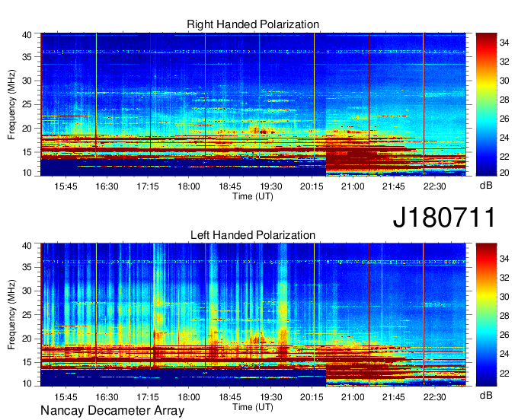The width and height of the screenshot is (518, 420).
Task: Click 28 dB tick on Left Handed colorbar
Action: click(x=504, y=316)
